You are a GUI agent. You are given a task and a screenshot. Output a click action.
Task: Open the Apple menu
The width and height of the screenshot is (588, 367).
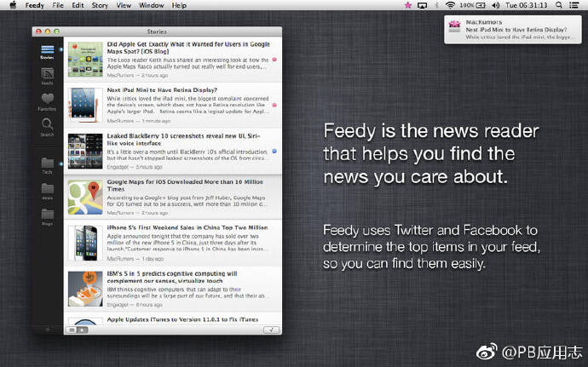coord(13,5)
